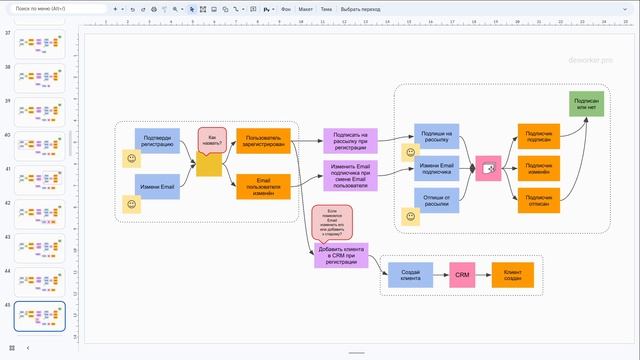Toggle the Ру input tools button

267,9
